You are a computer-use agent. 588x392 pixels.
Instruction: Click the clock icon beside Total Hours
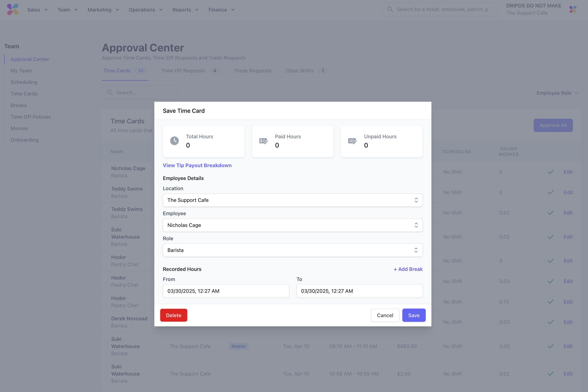click(x=174, y=141)
